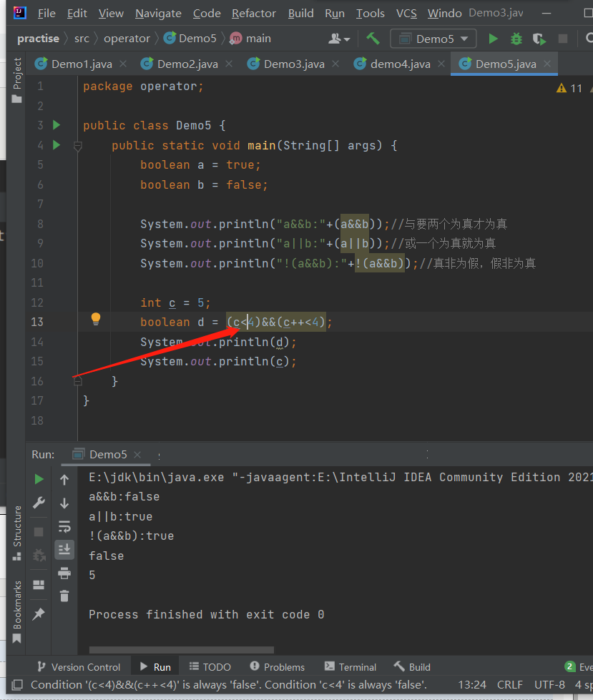This screenshot has height=700, width=593.
Task: Click the wrench settings icon in Run panel
Action: [39, 503]
